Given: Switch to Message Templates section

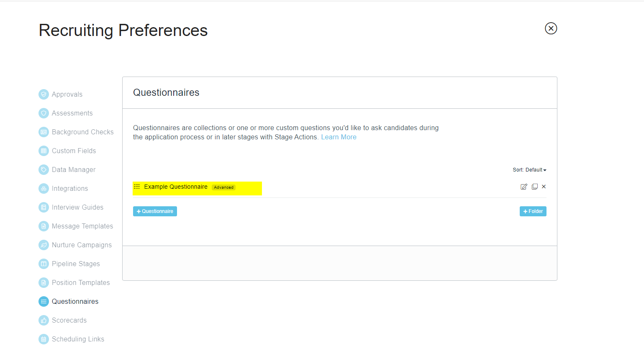Looking at the screenshot, I should (x=44, y=226).
